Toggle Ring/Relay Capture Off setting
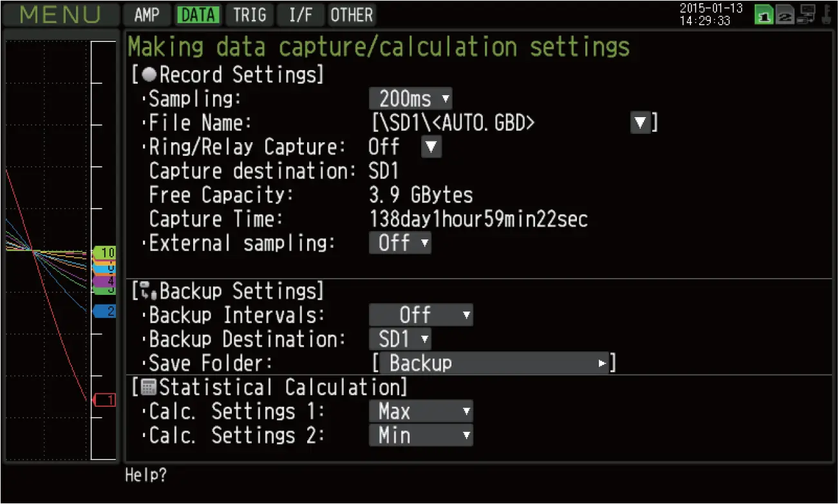The width and height of the screenshot is (839, 504). (431, 147)
